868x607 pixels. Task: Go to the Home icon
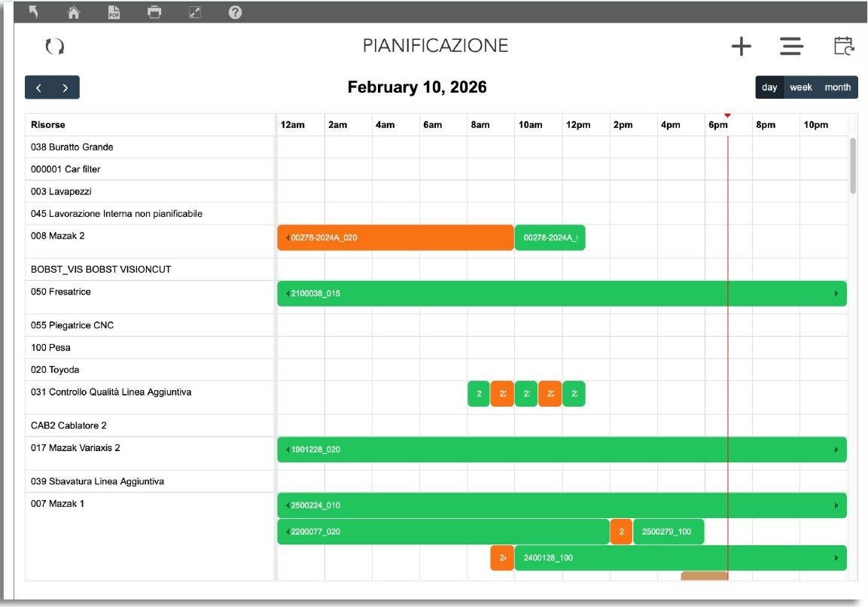click(x=74, y=11)
